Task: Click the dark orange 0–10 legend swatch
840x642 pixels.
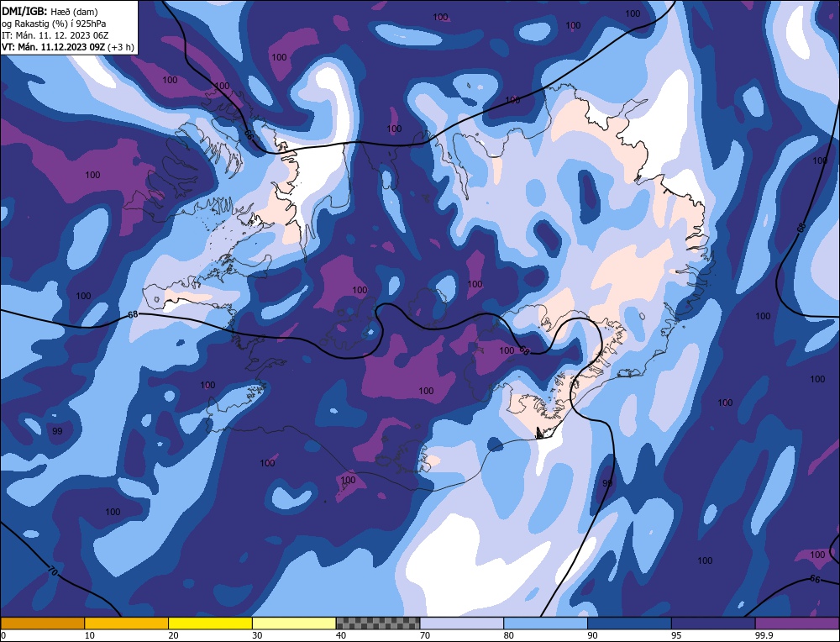Action: pos(42,623)
